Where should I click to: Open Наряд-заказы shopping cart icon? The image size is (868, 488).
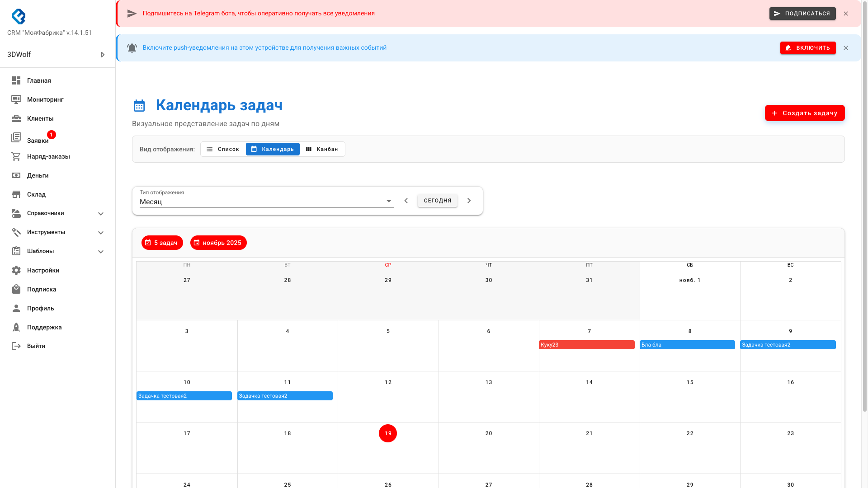coord(16,156)
